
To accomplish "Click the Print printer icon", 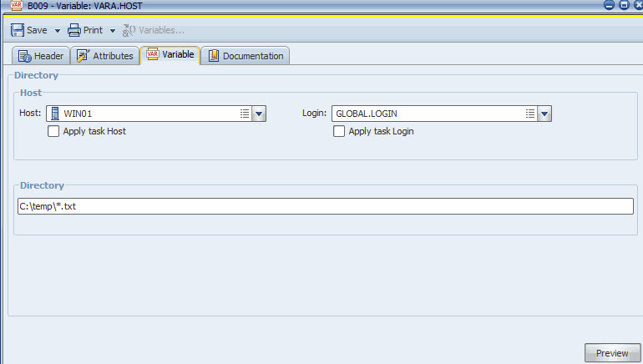I will [73, 30].
